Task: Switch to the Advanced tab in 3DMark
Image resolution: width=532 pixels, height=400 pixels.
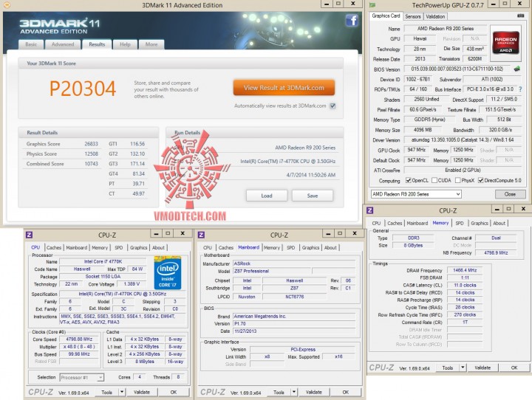Action: tap(63, 44)
